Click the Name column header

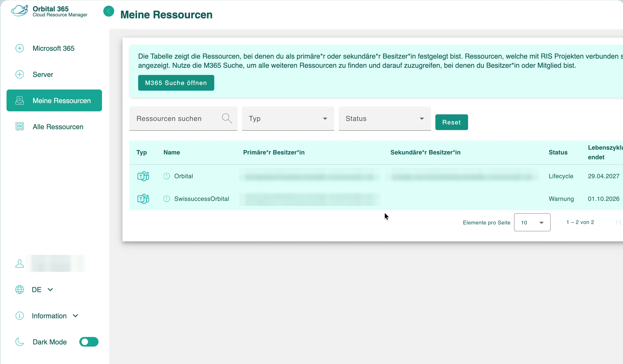(x=171, y=152)
